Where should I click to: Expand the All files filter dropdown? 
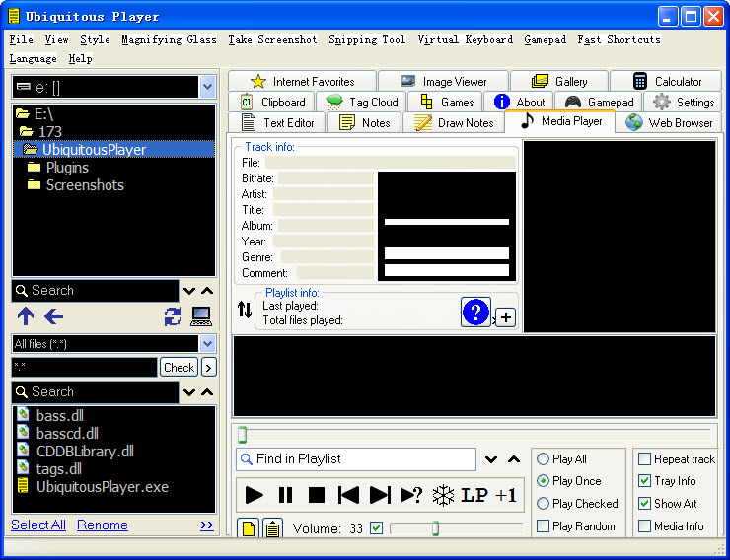click(x=207, y=344)
